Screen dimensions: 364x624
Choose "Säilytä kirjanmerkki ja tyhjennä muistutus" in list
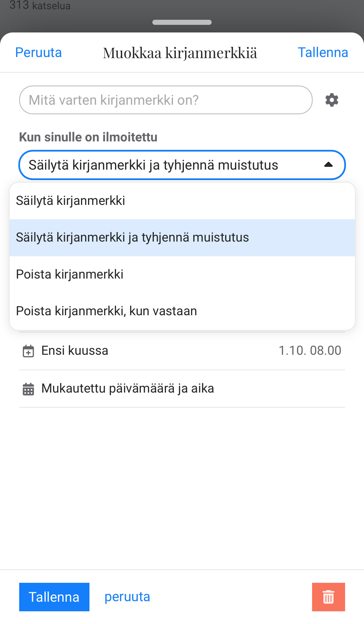132,237
